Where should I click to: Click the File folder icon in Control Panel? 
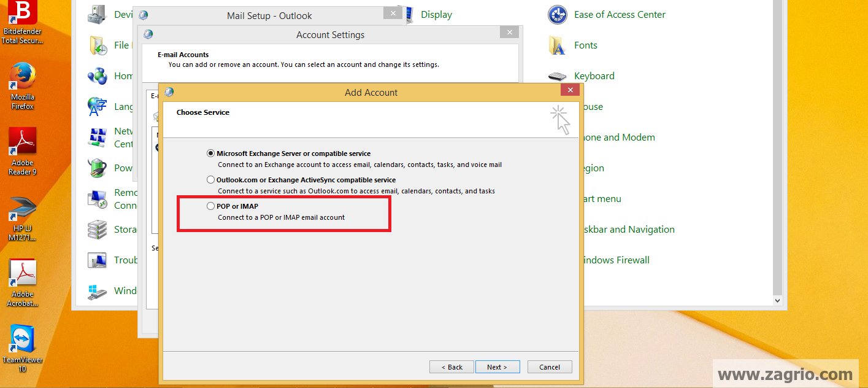98,45
